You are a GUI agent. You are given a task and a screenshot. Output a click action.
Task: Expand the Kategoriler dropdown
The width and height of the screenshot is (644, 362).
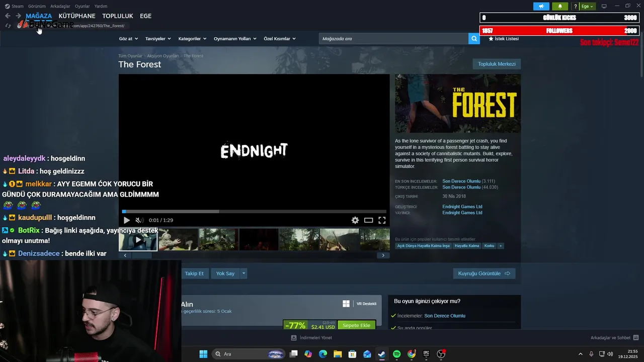192,39
